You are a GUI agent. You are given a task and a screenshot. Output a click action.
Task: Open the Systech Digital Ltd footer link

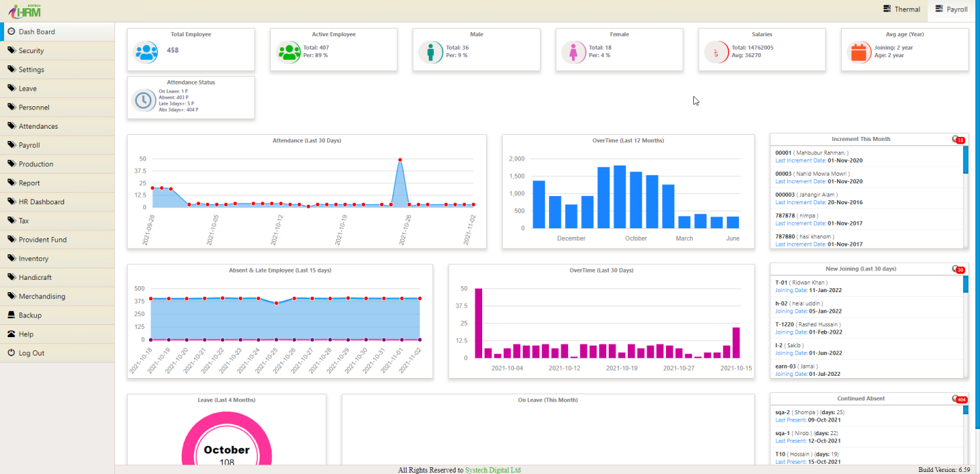[492, 470]
